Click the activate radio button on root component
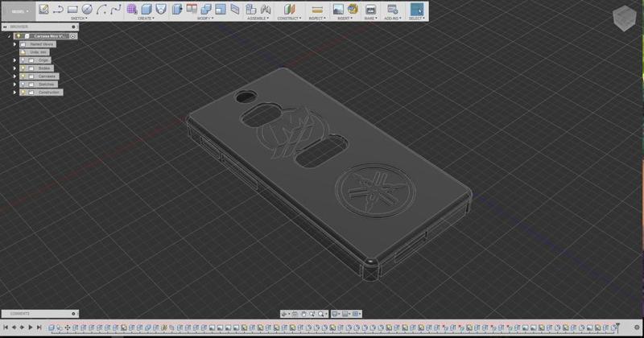 [x=72, y=36]
